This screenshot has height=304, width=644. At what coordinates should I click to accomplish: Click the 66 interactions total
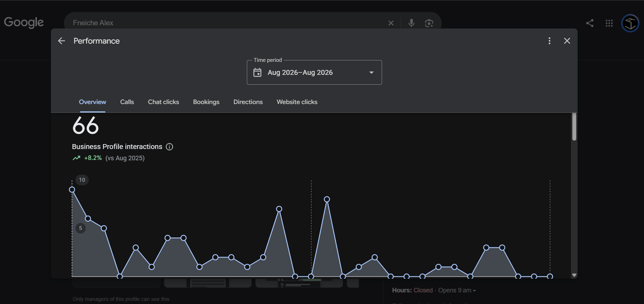(86, 125)
